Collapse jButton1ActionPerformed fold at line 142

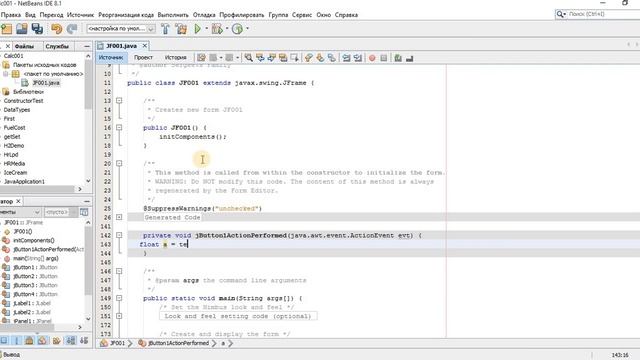tap(119, 235)
